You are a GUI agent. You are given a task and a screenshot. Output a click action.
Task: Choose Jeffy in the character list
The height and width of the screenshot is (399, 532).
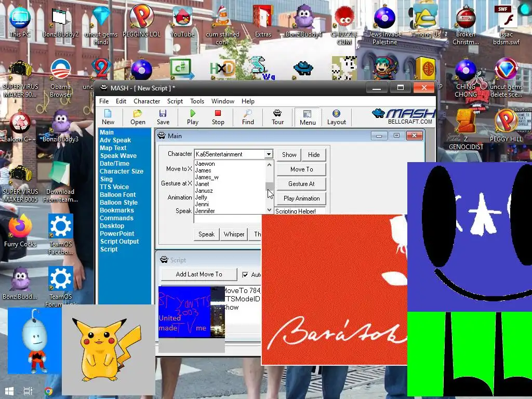tap(201, 197)
